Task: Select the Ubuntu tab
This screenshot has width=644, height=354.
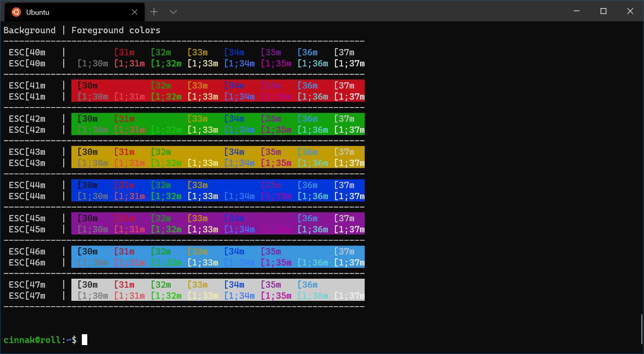Action: click(x=74, y=12)
